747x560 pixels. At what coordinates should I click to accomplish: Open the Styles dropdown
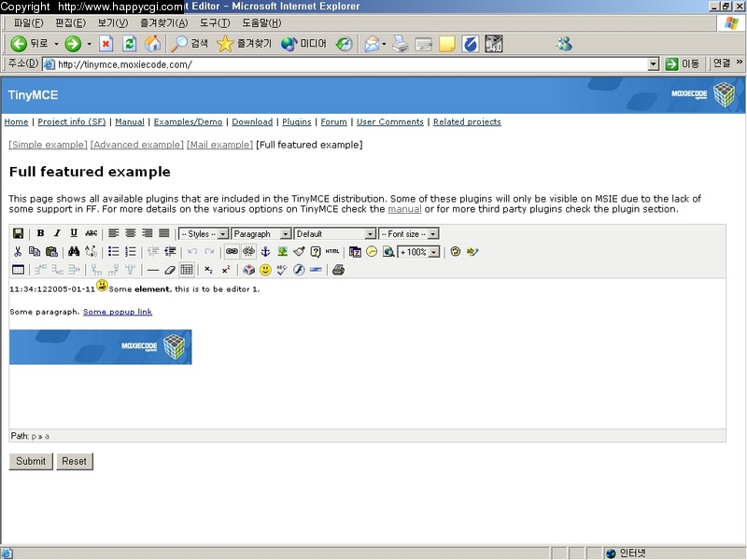tap(204, 234)
